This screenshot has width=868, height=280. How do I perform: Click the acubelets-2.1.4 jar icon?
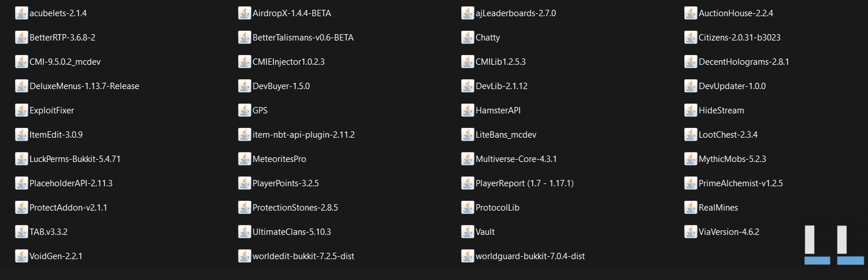pos(21,13)
